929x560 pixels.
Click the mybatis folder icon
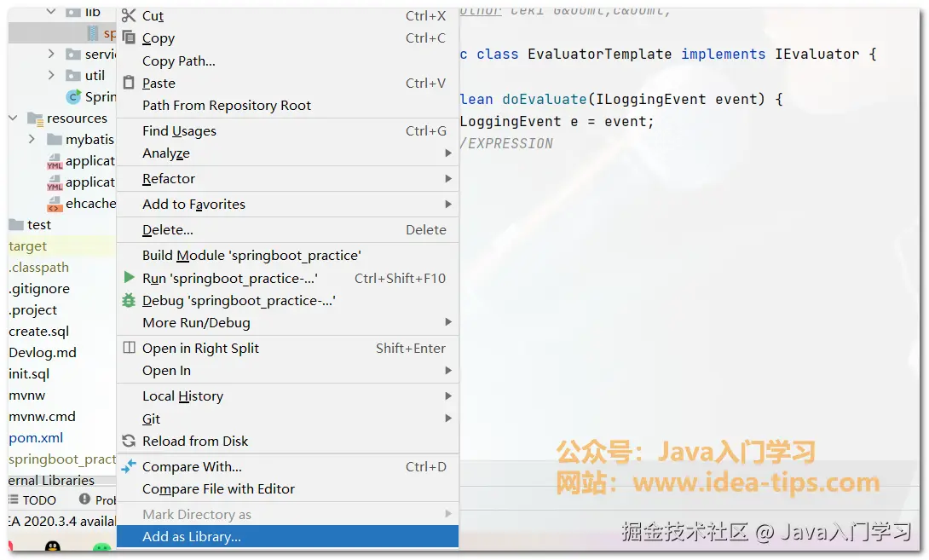tap(55, 139)
